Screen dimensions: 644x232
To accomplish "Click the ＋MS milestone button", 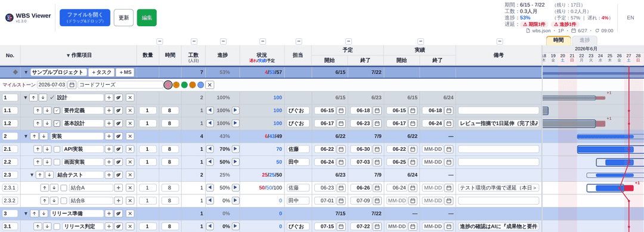I will coord(125,72).
